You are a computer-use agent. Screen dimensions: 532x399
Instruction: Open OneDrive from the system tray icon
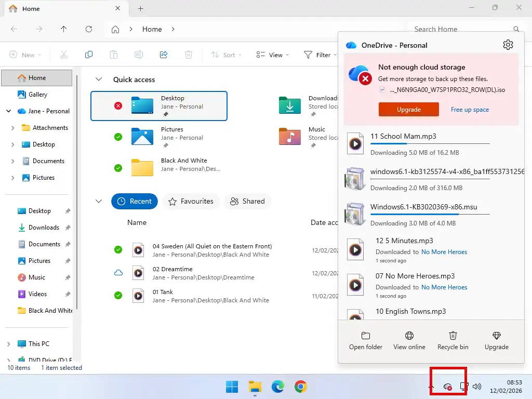[448, 387]
